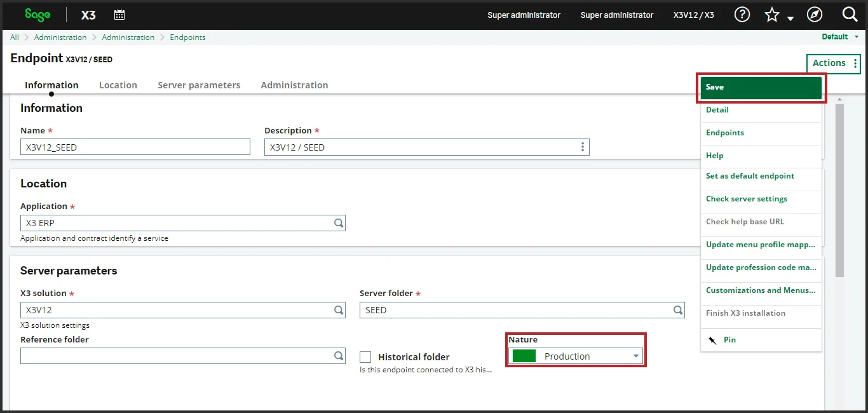Open the search magnifier icon

coord(850,15)
